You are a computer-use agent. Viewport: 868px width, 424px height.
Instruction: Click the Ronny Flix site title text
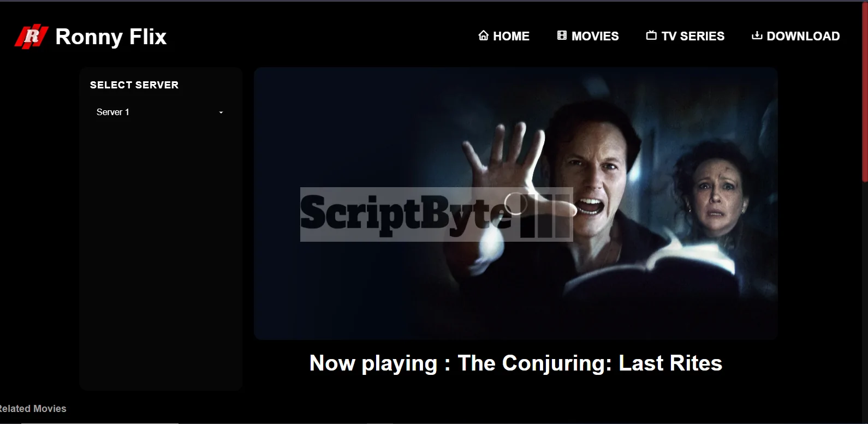point(111,37)
